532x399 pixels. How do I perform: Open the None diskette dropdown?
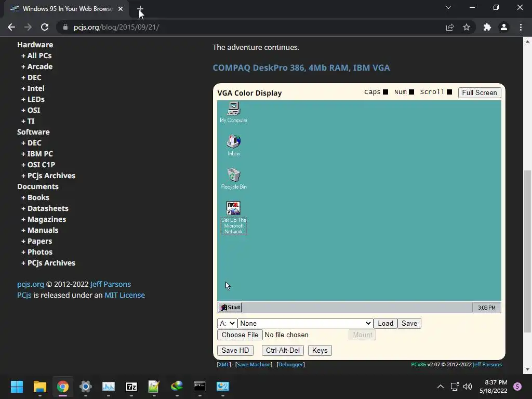pos(305,323)
